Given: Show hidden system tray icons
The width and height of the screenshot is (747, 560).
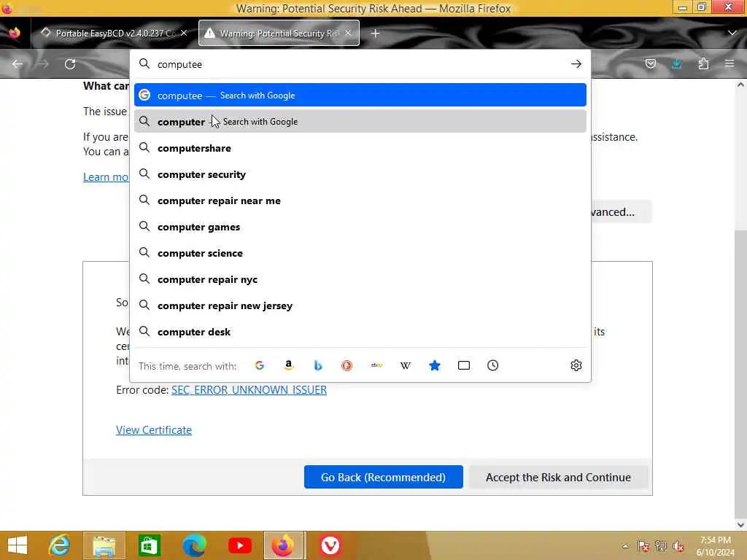Looking at the screenshot, I should tap(625, 546).
